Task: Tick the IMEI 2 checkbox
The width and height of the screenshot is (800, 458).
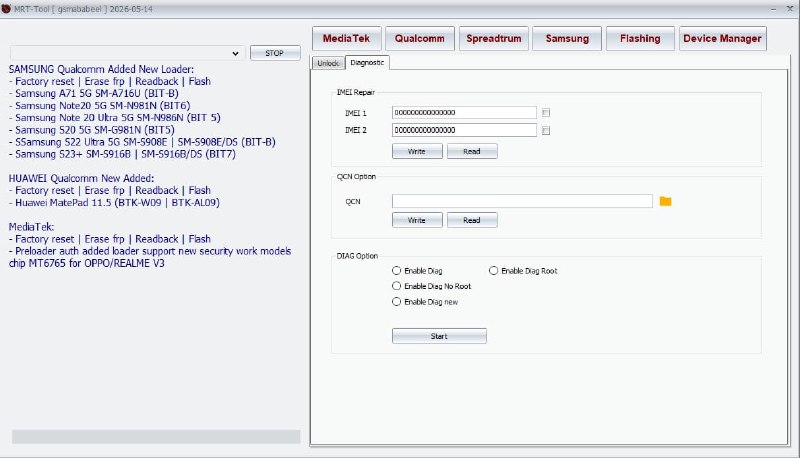Action: point(546,131)
